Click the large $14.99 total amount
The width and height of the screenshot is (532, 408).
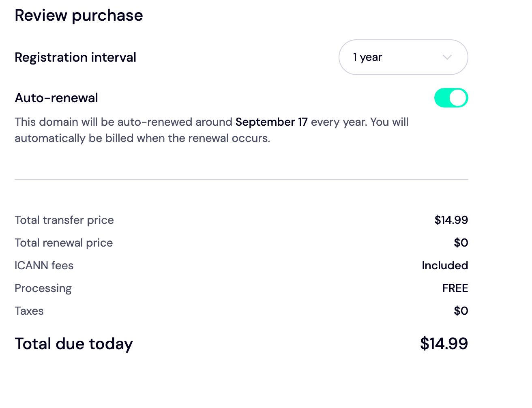[x=444, y=344]
